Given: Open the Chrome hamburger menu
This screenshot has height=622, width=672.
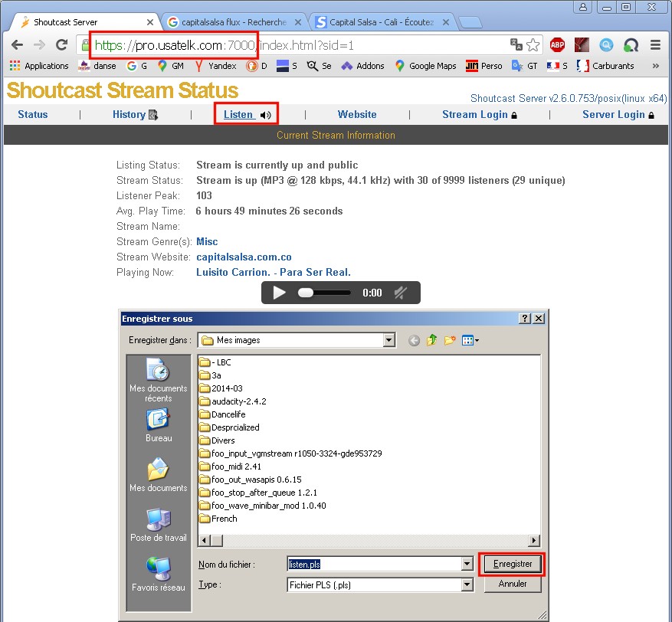Looking at the screenshot, I should click(x=655, y=44).
